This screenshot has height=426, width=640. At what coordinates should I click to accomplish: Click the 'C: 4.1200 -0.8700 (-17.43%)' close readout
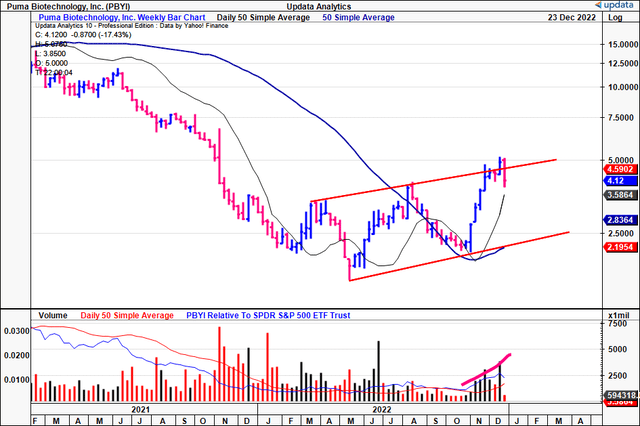pyautogui.click(x=83, y=35)
